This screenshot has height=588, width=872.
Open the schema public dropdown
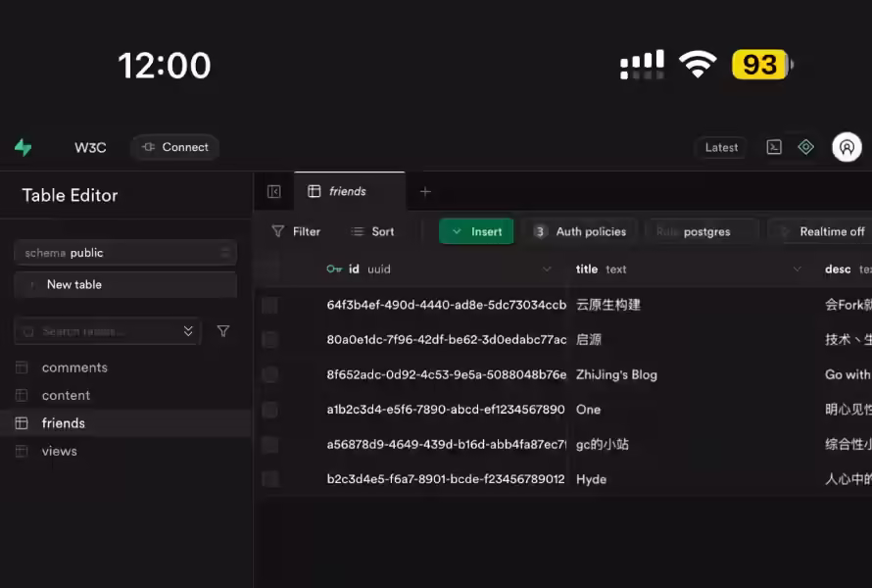pyautogui.click(x=125, y=253)
